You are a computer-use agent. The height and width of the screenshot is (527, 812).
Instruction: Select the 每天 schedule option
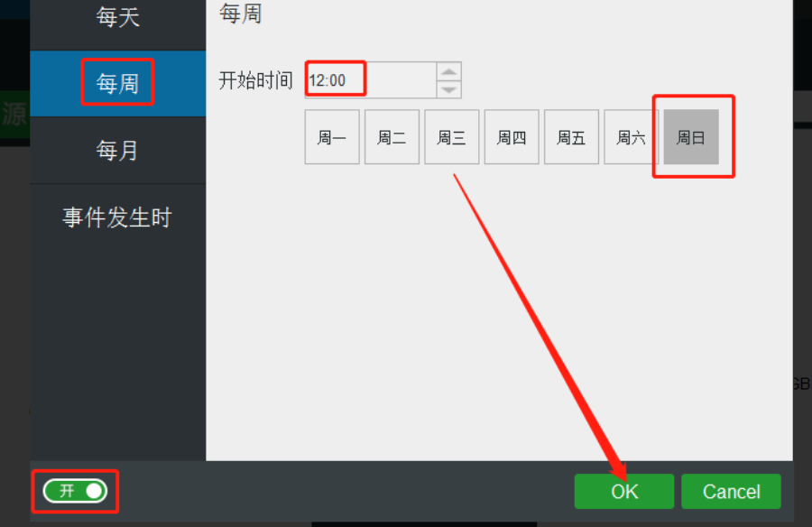pos(117,18)
